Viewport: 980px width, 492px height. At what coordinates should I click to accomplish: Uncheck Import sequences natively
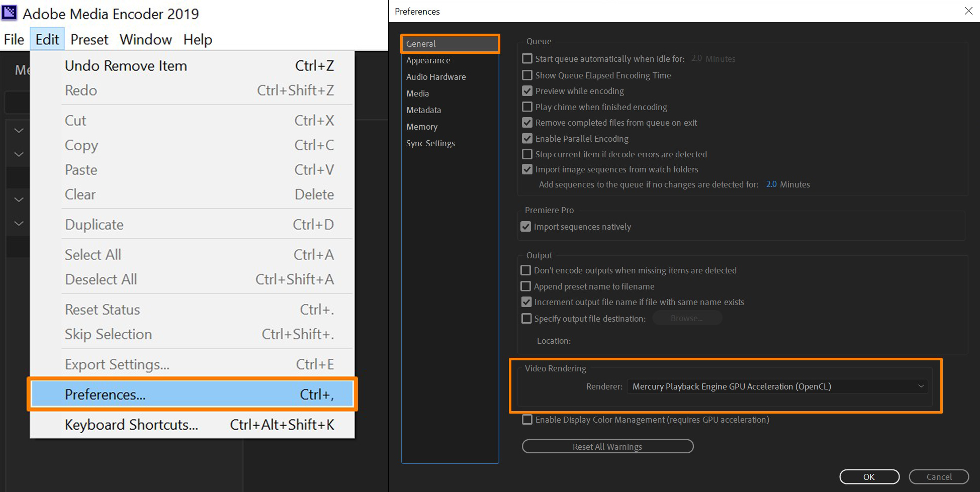pos(525,227)
